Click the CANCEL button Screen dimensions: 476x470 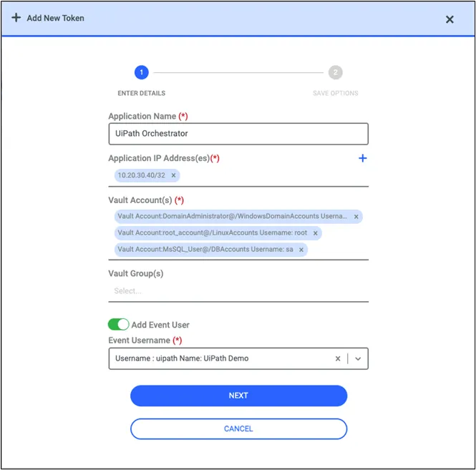(238, 429)
